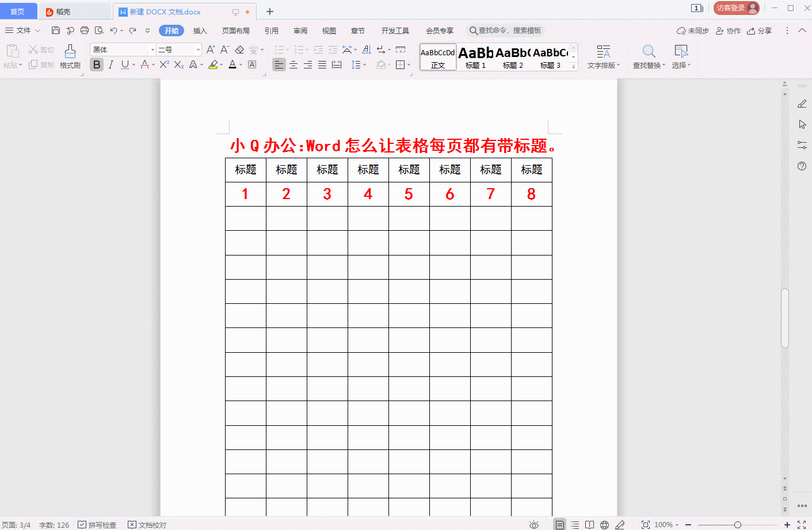Toggle center text alignment
The height and width of the screenshot is (530, 812).
(x=293, y=64)
